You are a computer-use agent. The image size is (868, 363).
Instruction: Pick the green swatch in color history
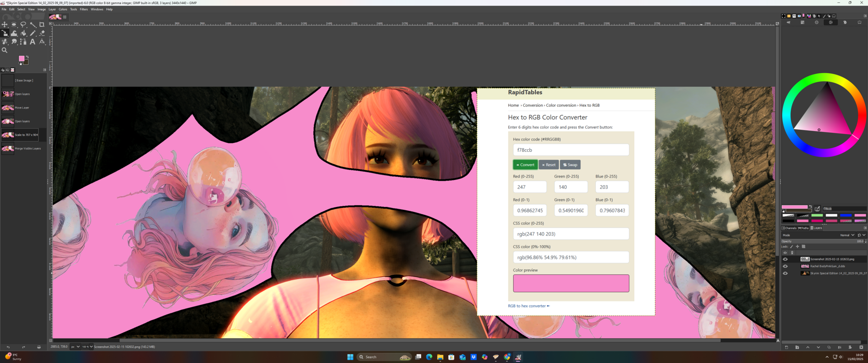pos(817,215)
